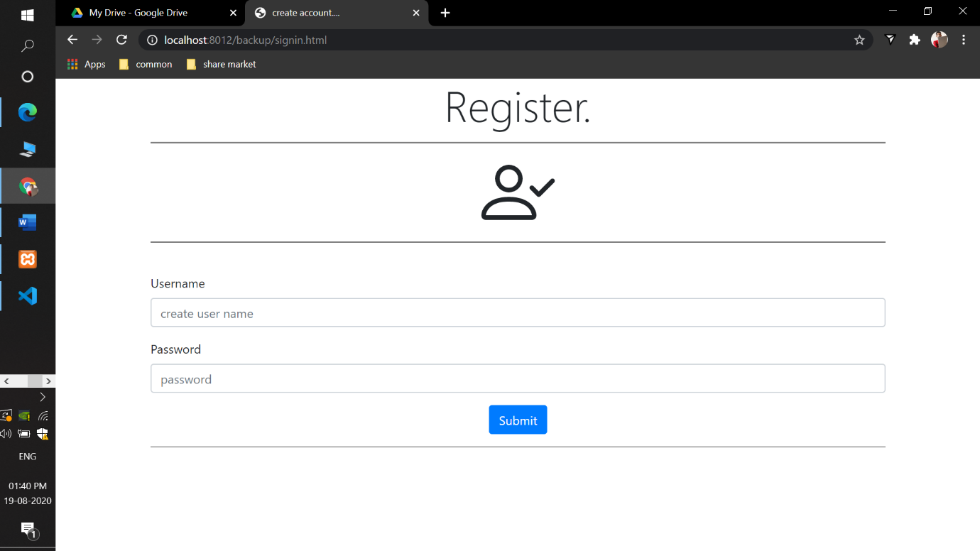
Task: Expand hidden icons in the system tray
Action: [x=42, y=397]
